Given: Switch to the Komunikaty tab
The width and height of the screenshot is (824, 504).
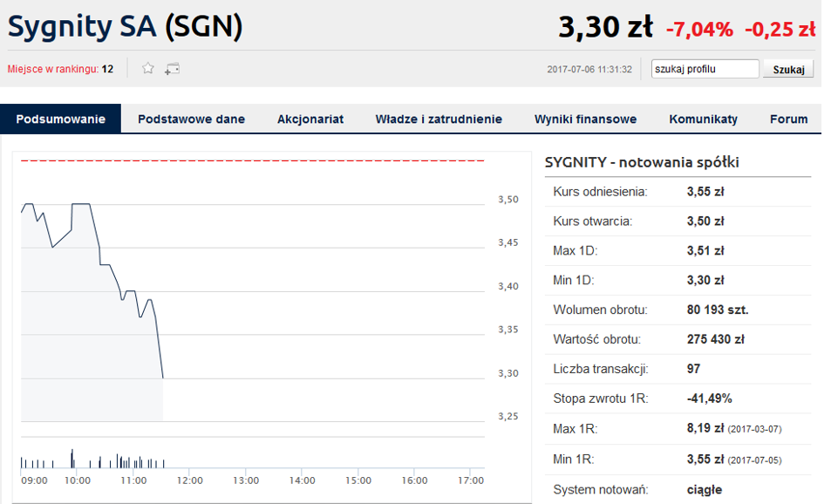Looking at the screenshot, I should click(x=703, y=119).
